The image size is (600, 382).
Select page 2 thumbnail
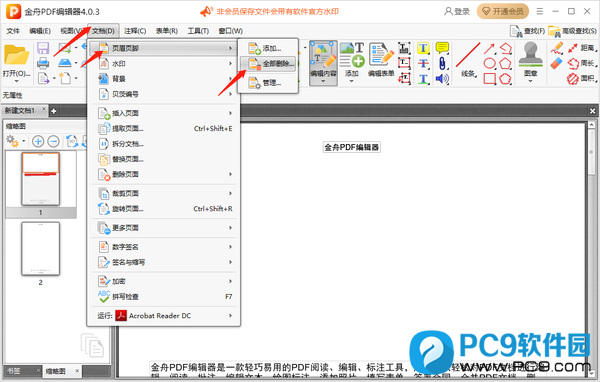[41, 249]
